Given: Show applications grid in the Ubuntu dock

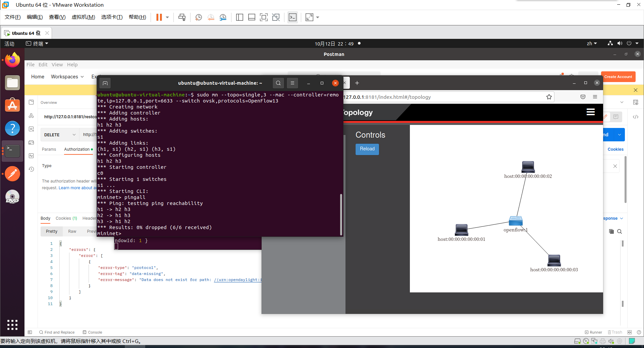Looking at the screenshot, I should (x=12, y=325).
